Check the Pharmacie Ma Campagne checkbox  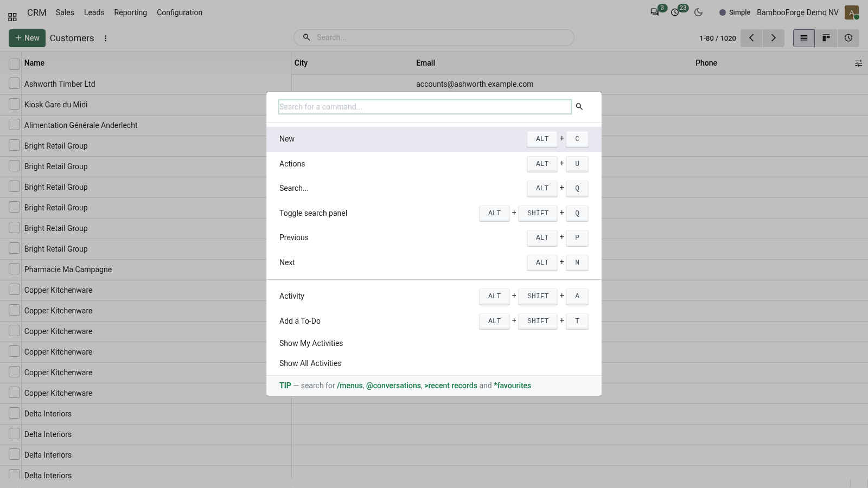15,269
